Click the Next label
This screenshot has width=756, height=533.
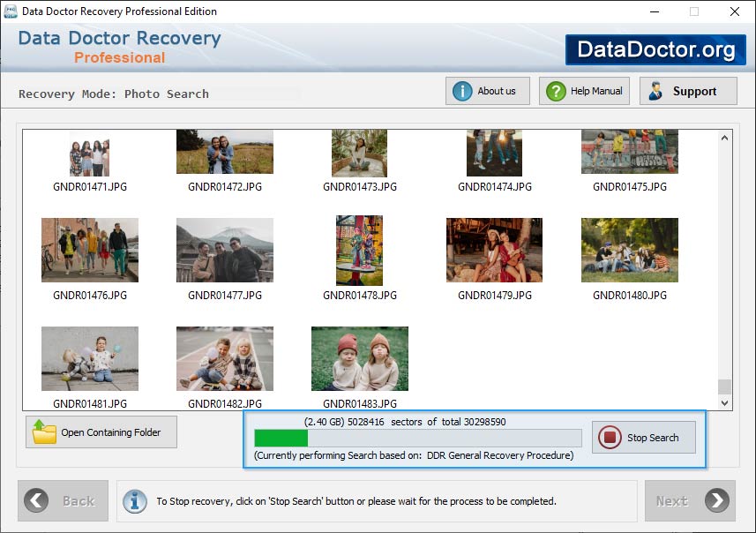pyautogui.click(x=671, y=501)
